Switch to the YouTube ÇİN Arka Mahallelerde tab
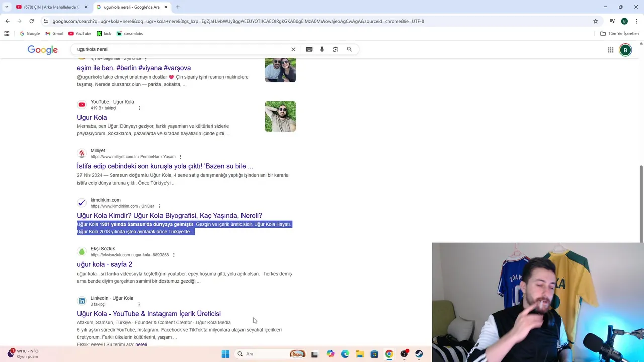 (48, 7)
